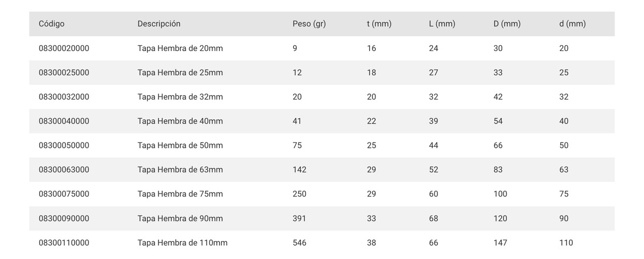Select product code 08300040000
Image resolution: width=644 pixels, height=259 pixels.
[x=64, y=121]
